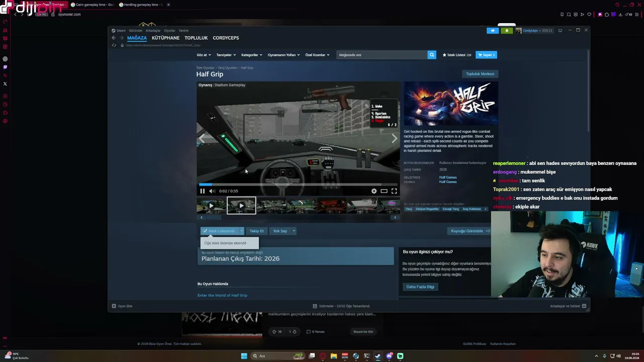Image resolution: width=644 pixels, height=362 pixels.
Task: Go back in Steam navigation
Action: [114, 38]
